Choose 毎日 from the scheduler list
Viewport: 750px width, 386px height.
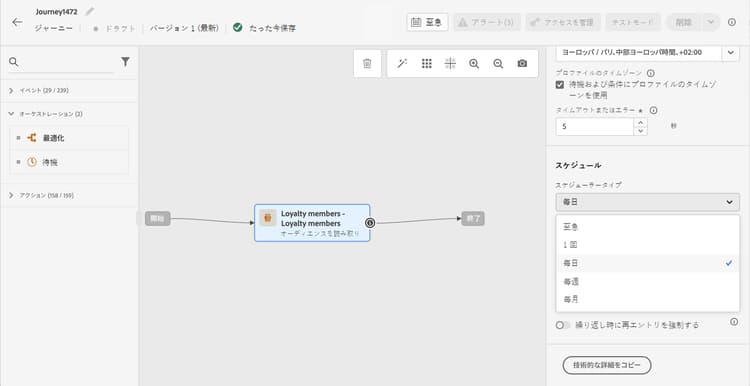648,263
